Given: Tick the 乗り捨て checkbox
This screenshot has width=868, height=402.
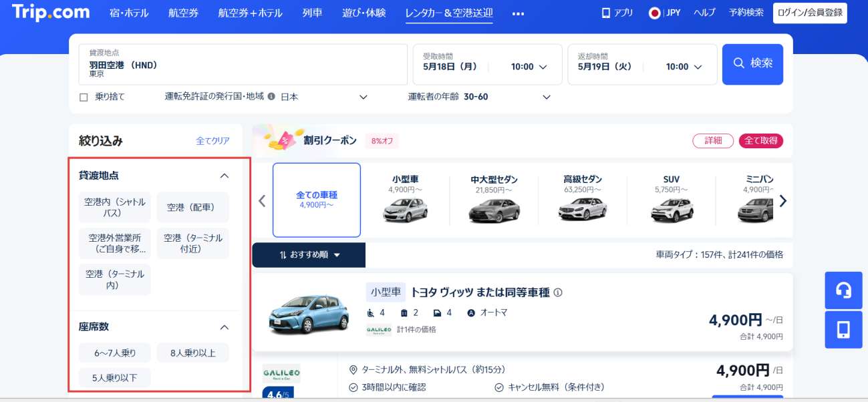Looking at the screenshot, I should tap(84, 97).
